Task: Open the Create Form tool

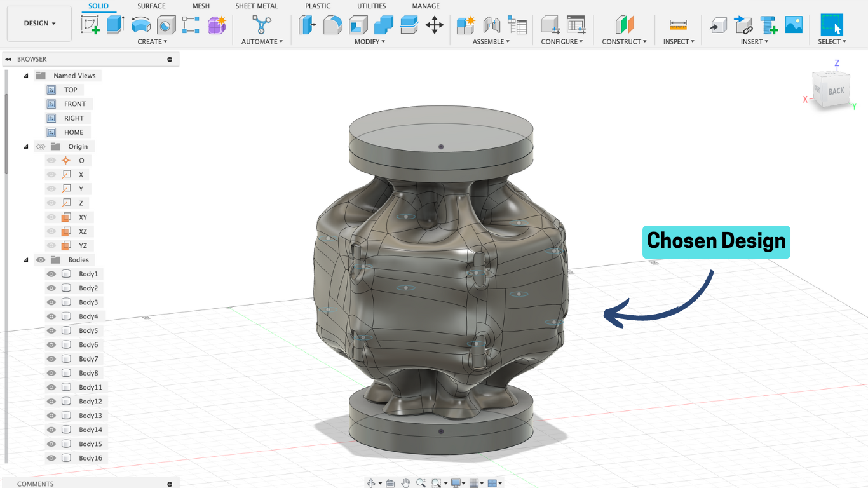Action: point(215,25)
